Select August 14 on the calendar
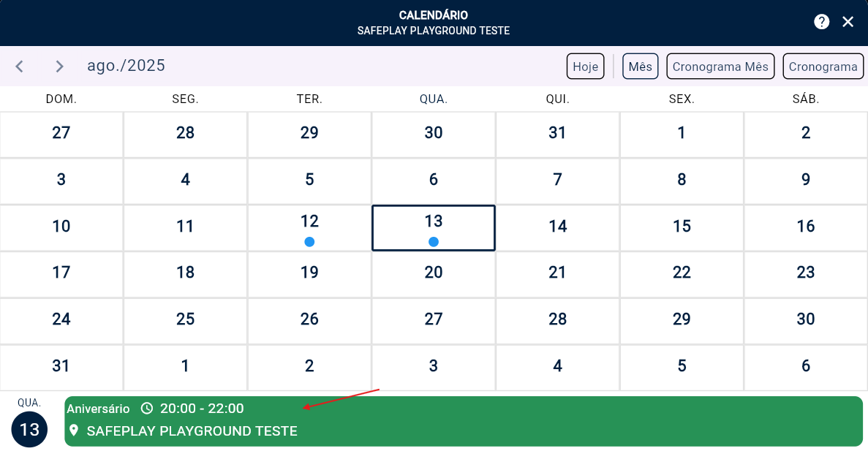This screenshot has width=868, height=451. point(558,227)
